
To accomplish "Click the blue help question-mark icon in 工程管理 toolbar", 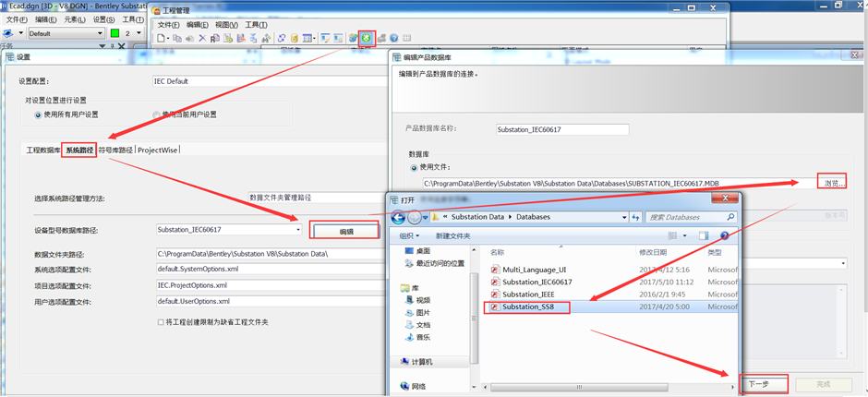I will [x=393, y=38].
